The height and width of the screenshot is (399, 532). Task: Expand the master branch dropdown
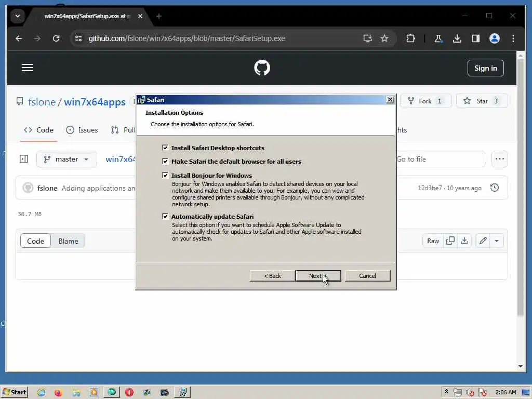pos(66,159)
